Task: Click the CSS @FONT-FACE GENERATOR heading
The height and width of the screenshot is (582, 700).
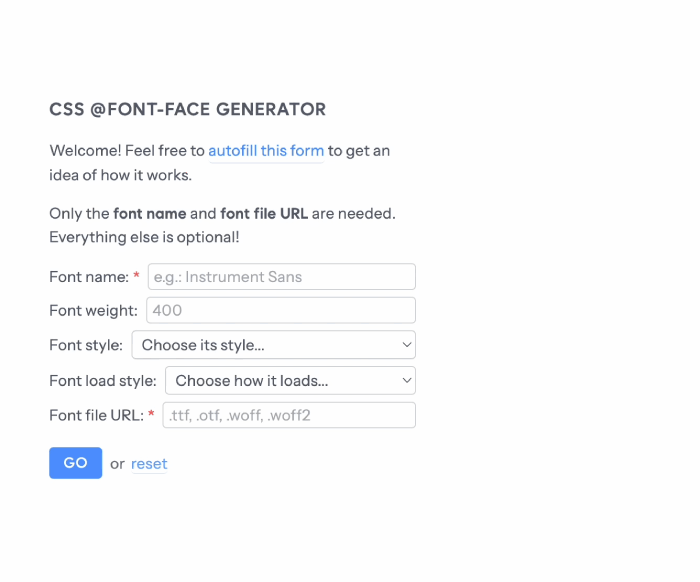Action: pyautogui.click(x=188, y=109)
